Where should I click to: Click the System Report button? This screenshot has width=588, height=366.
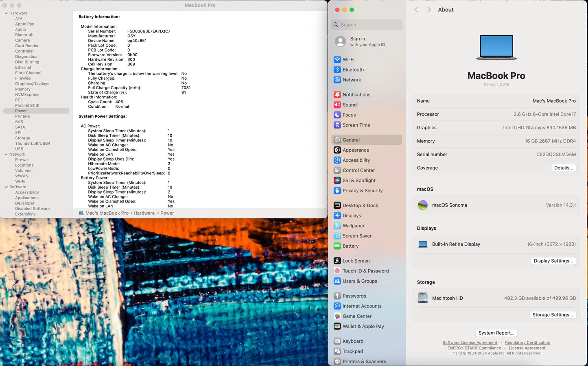point(496,333)
